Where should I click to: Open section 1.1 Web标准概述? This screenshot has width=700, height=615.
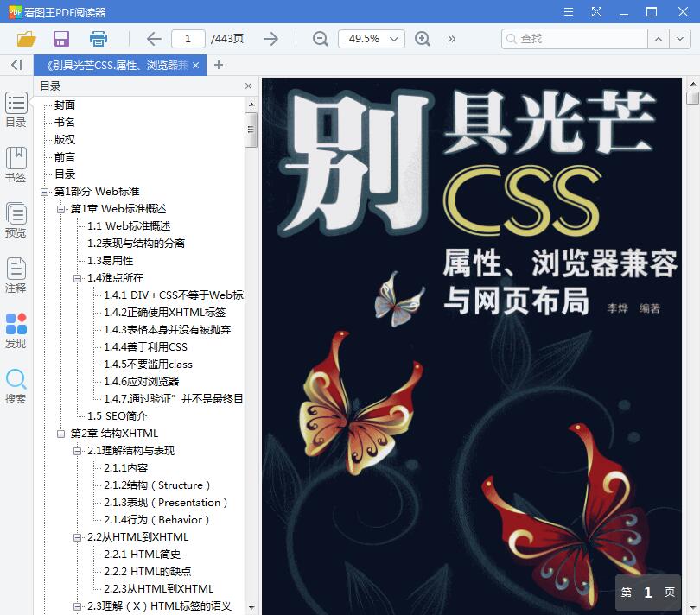[x=129, y=226]
